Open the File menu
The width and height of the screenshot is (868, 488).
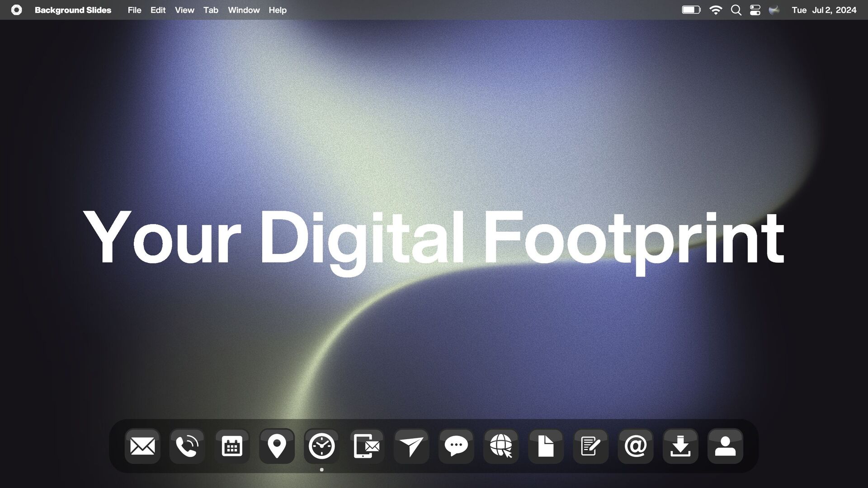134,10
